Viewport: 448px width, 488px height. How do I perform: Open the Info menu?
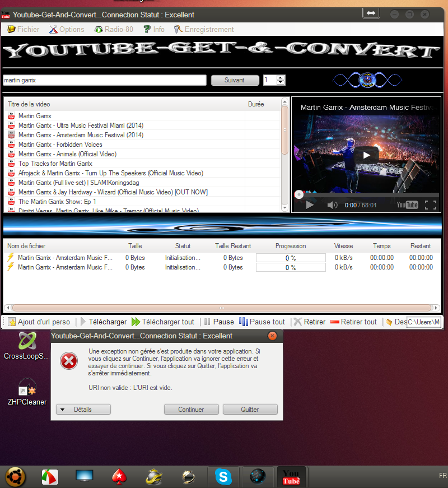(153, 29)
